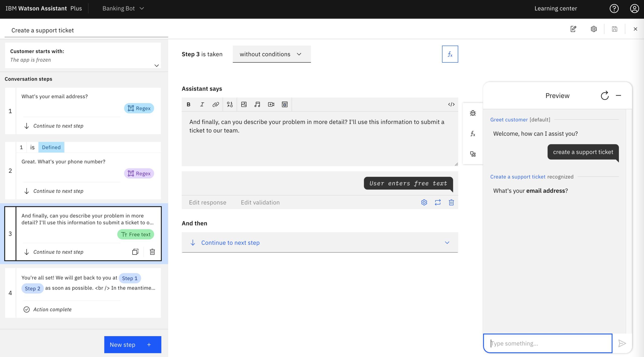
Task: Click the HTML source code toggle icon
Action: (451, 104)
